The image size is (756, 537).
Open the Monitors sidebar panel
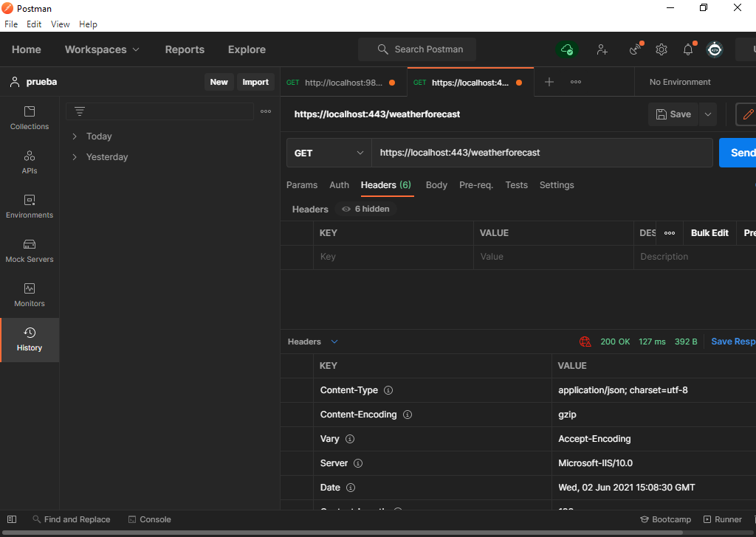[30, 295]
